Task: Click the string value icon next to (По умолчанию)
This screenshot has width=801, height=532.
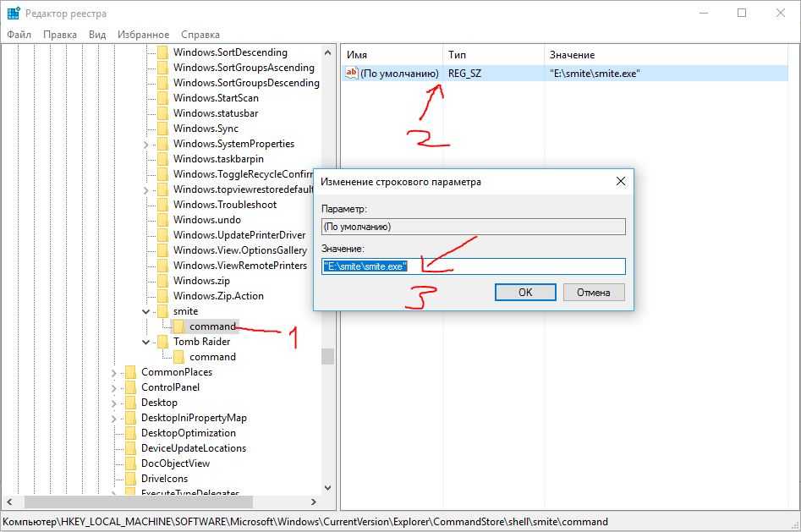Action: click(x=351, y=74)
